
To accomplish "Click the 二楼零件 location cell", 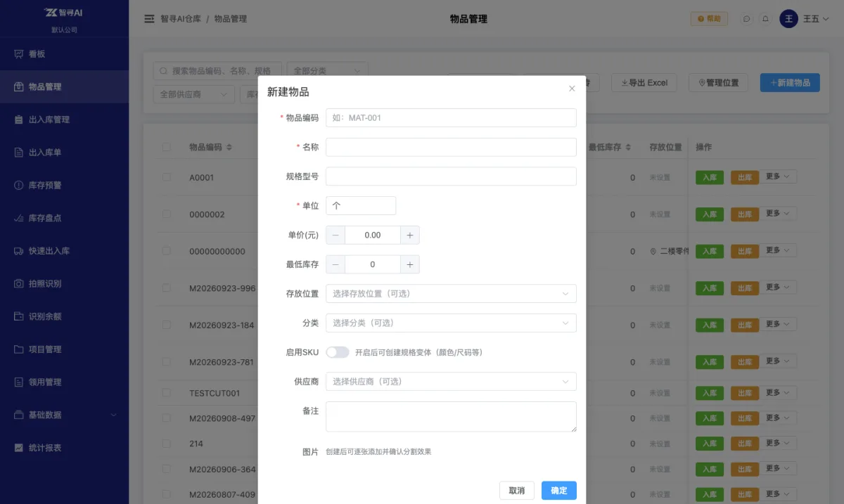I will tap(669, 251).
